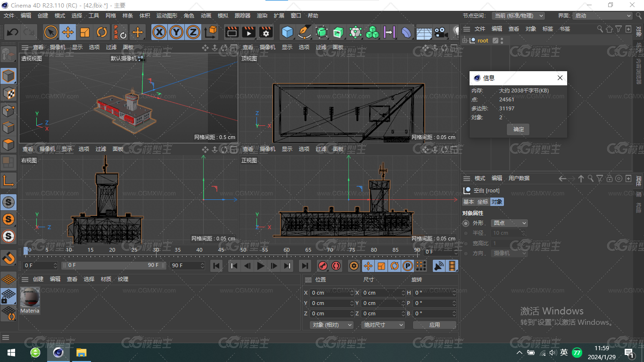
Task: Activate the Rotate tool in the top toolbar
Action: 102,32
